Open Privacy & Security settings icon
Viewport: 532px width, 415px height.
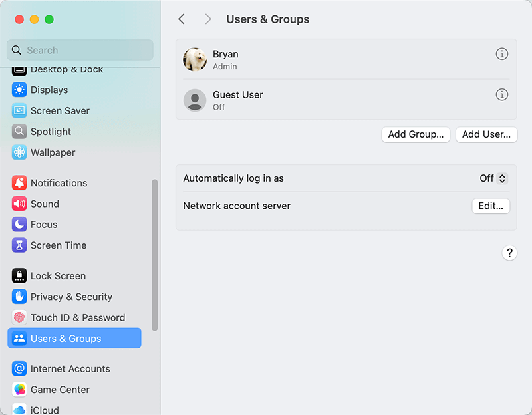[x=19, y=297]
